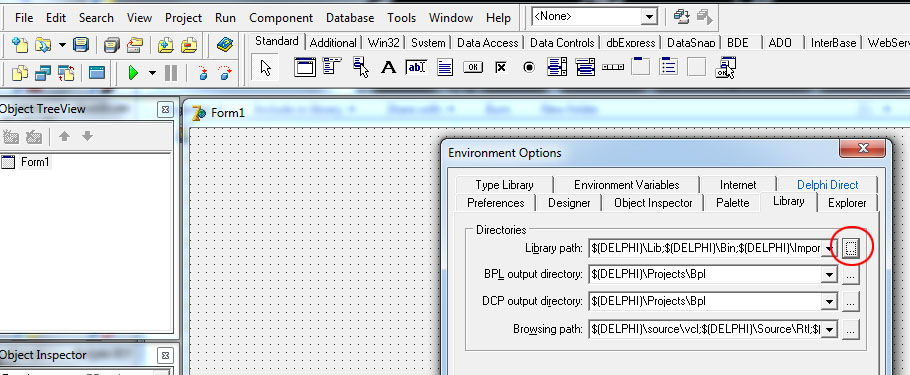This screenshot has width=910, height=375.
Task: Click BPL output directory ellipsis button
Action: tap(850, 275)
